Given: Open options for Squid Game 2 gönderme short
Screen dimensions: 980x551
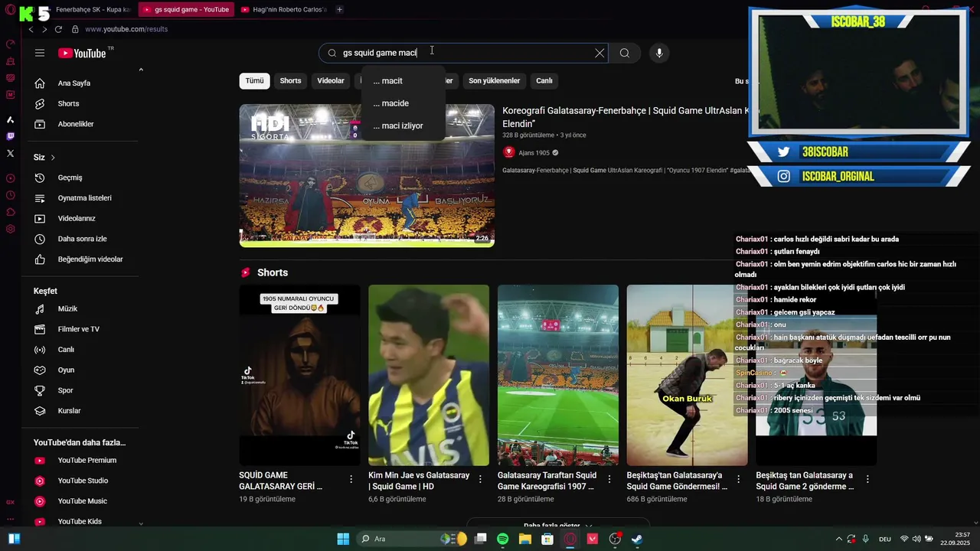Looking at the screenshot, I should tap(867, 479).
